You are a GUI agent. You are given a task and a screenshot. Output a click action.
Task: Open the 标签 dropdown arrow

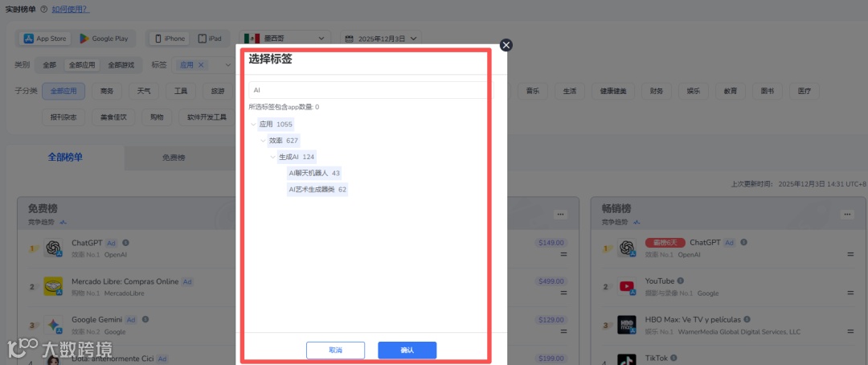coord(227,65)
